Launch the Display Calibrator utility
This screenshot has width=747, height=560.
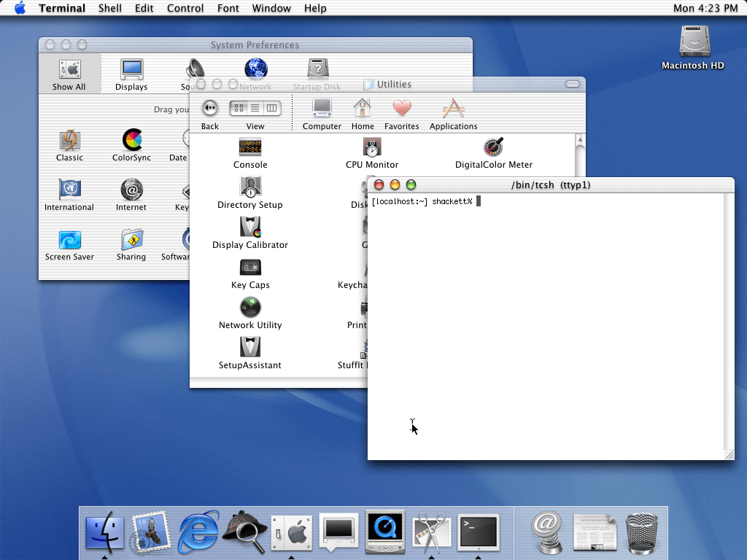tap(250, 227)
